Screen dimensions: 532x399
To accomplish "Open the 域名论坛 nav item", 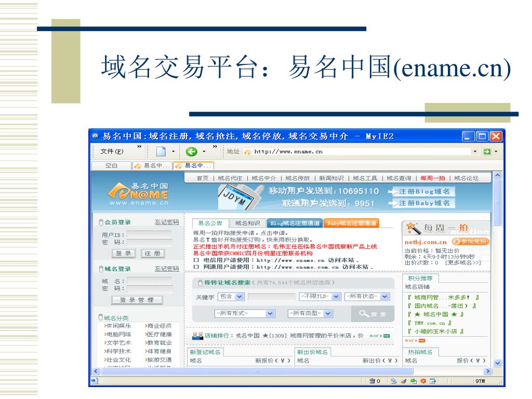I will click(x=466, y=178).
